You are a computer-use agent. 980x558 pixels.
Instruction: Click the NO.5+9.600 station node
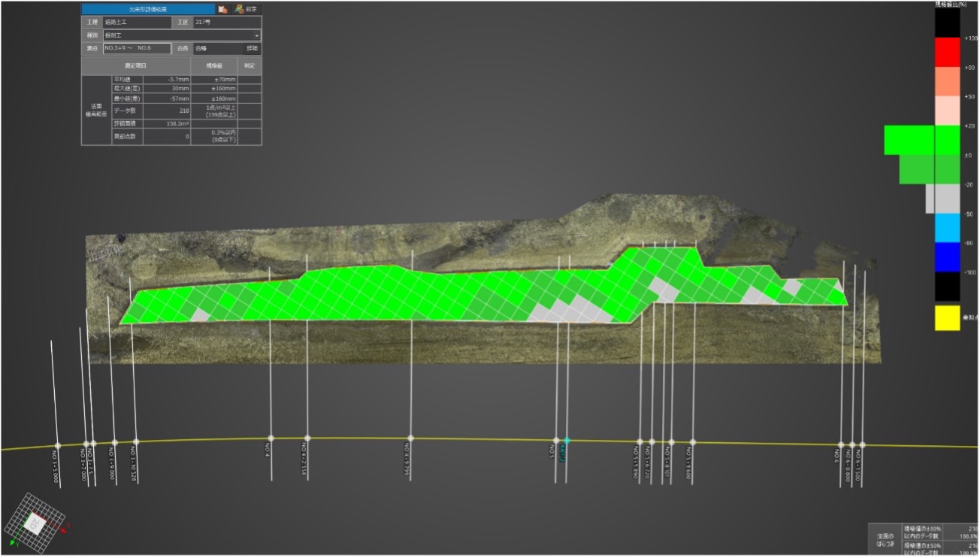pos(692,442)
